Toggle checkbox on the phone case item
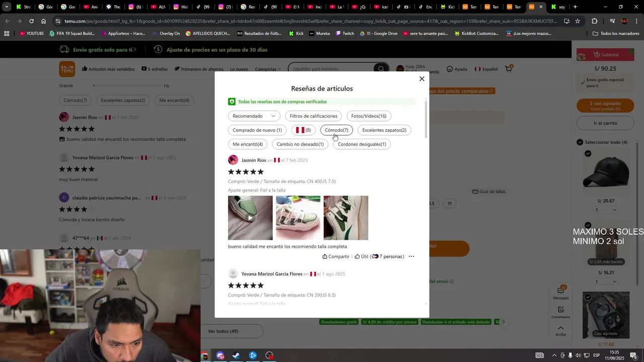 click(x=588, y=297)
